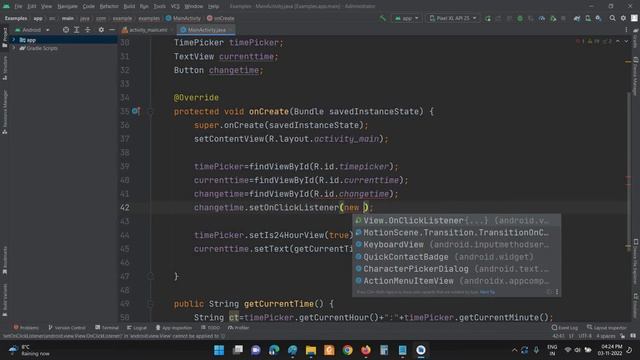Open the SDK Manager toolbar icon
Image resolution: width=640 pixels, height=360 pixels.
(x=598, y=18)
